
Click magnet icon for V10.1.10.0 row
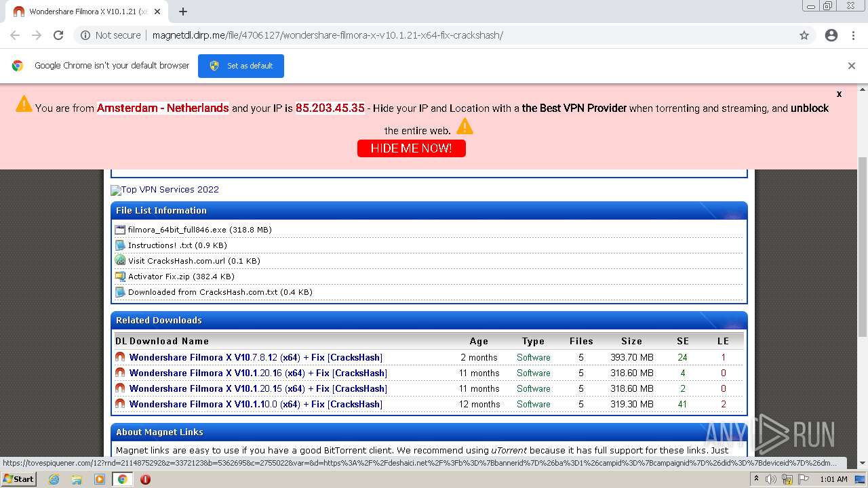[120, 403]
